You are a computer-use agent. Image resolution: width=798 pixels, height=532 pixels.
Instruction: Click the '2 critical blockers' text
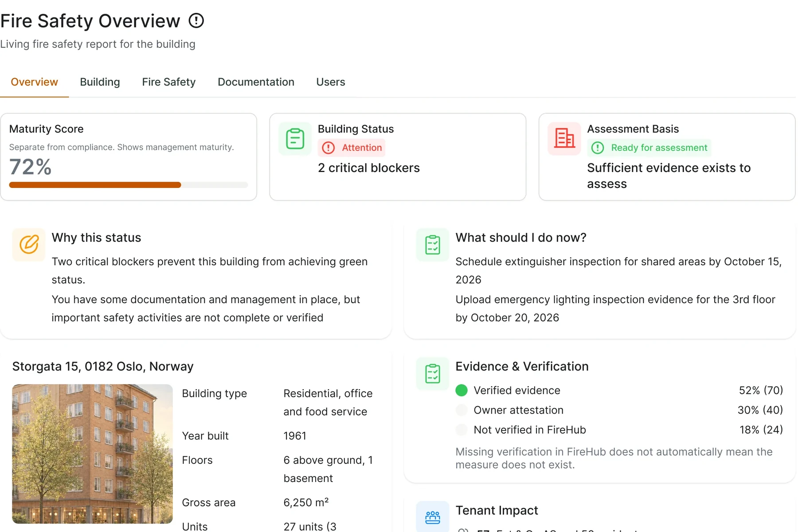(368, 168)
